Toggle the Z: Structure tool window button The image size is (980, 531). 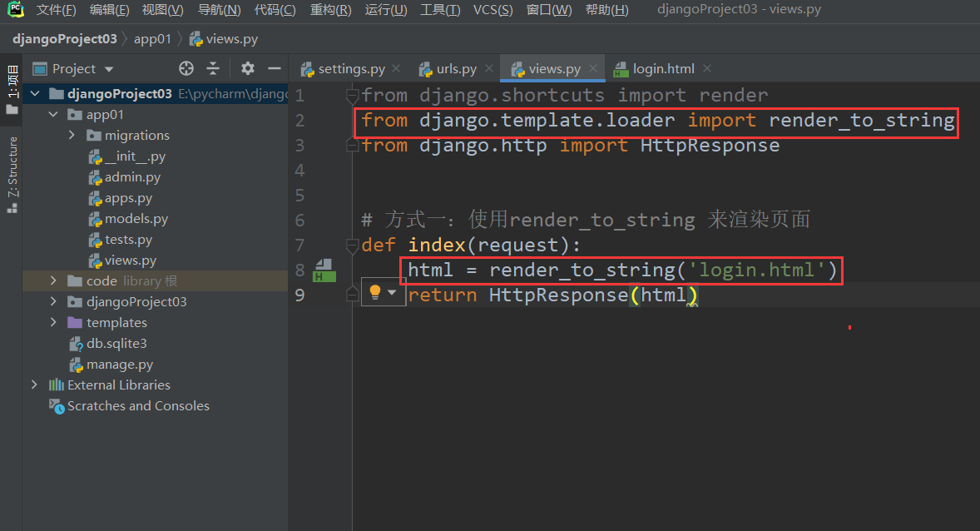pos(12,175)
